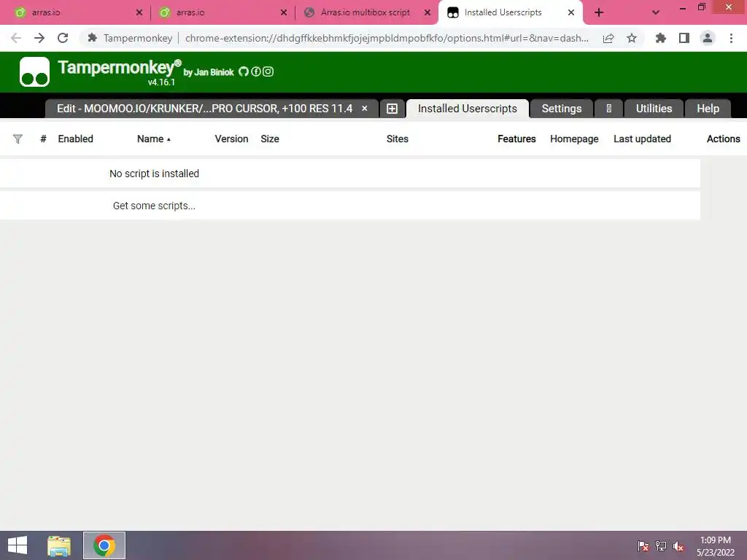Sort by the Version column header

[231, 139]
